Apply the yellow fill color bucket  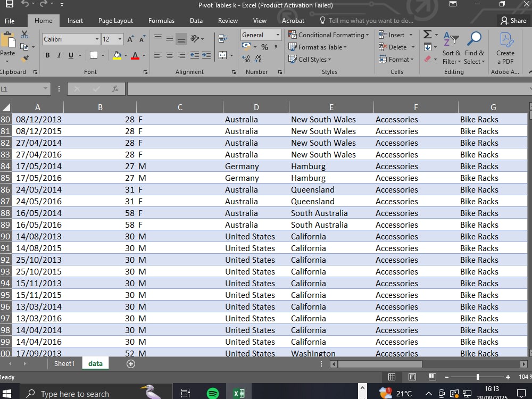click(117, 55)
